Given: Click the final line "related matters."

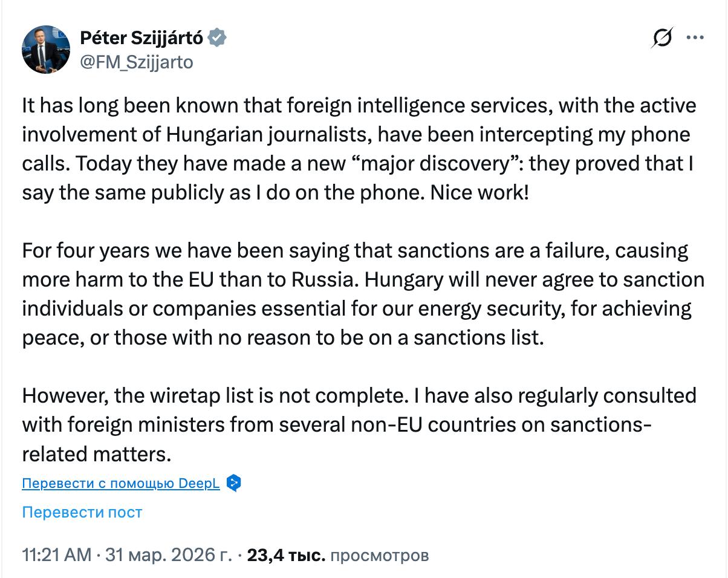Looking at the screenshot, I should pyautogui.click(x=97, y=453).
